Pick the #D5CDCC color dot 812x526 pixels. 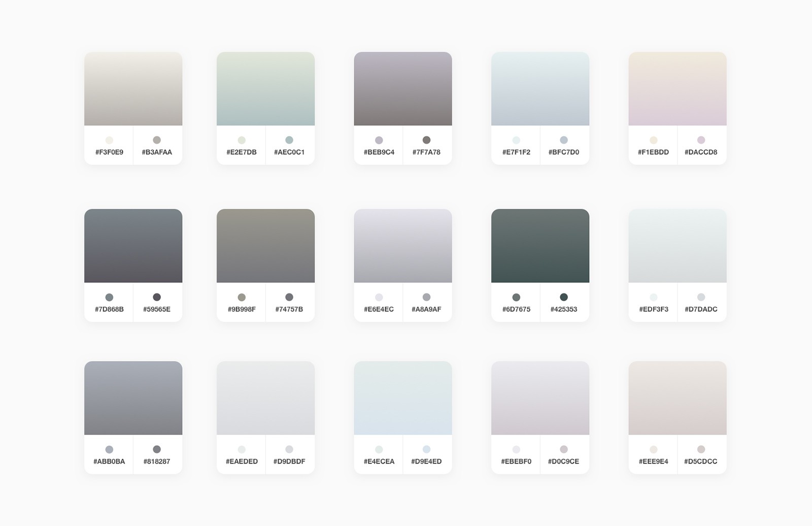(701, 449)
